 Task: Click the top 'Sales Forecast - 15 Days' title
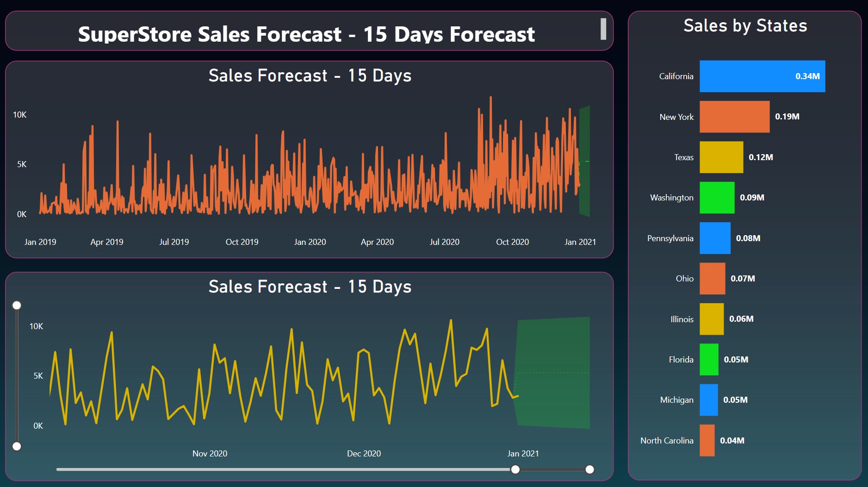pos(310,75)
